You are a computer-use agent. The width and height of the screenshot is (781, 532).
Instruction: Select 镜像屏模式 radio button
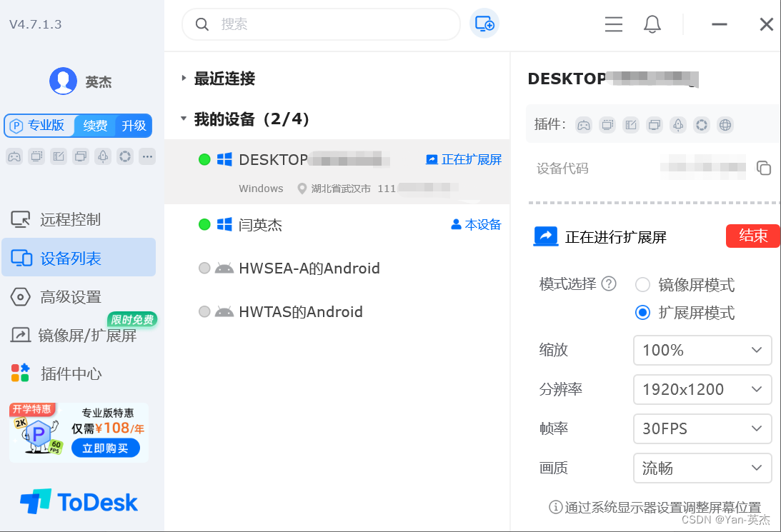click(x=642, y=285)
